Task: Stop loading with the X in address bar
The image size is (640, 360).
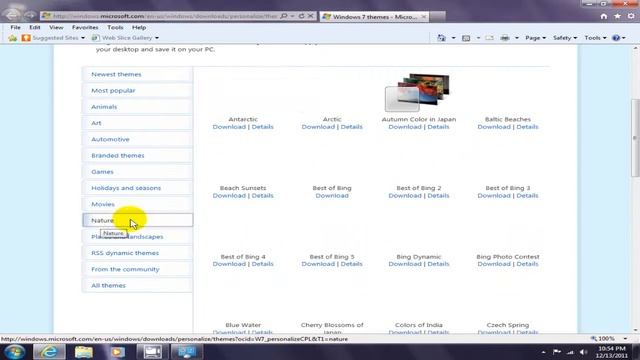Action: [311, 16]
